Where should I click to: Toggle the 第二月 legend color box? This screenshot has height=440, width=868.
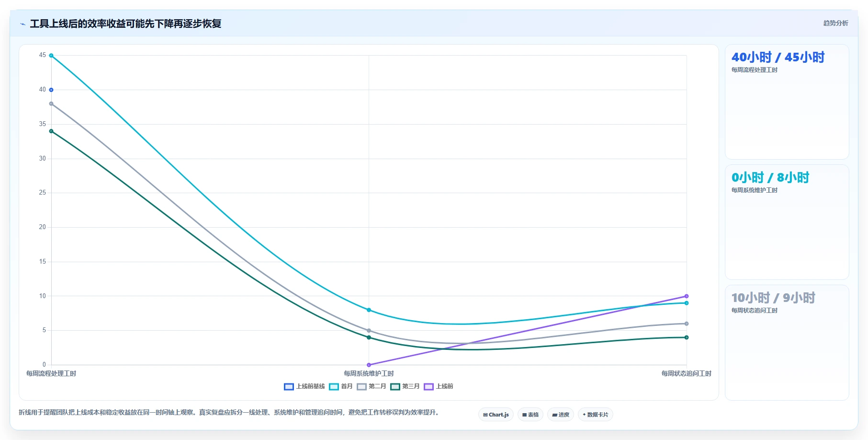[x=361, y=387]
